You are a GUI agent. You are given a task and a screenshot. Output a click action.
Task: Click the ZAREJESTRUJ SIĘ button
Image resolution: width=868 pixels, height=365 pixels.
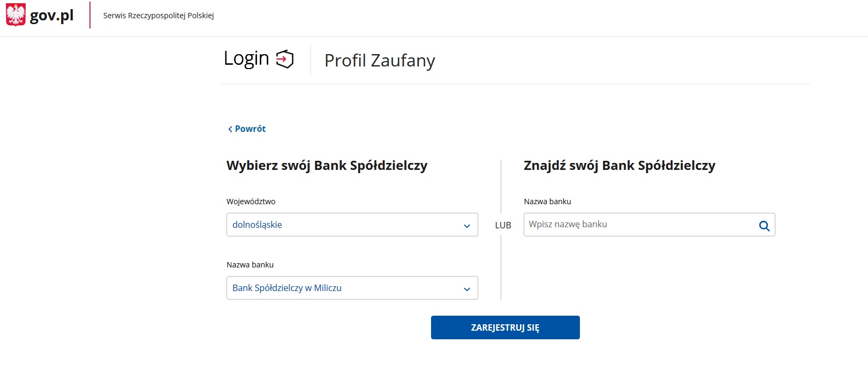(x=505, y=327)
